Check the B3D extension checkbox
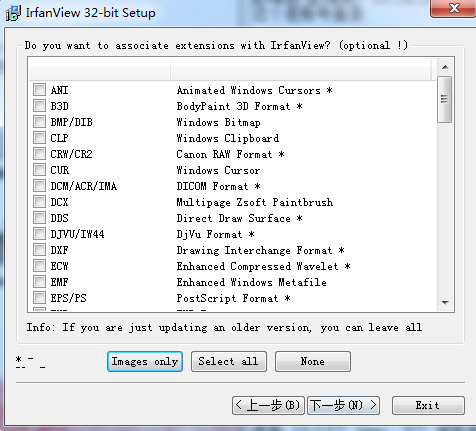 pyautogui.click(x=39, y=106)
